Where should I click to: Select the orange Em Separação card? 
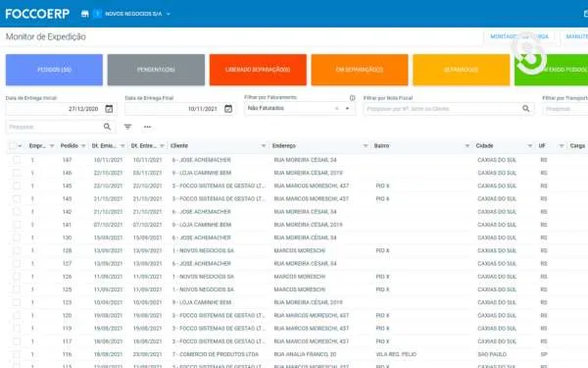360,70
